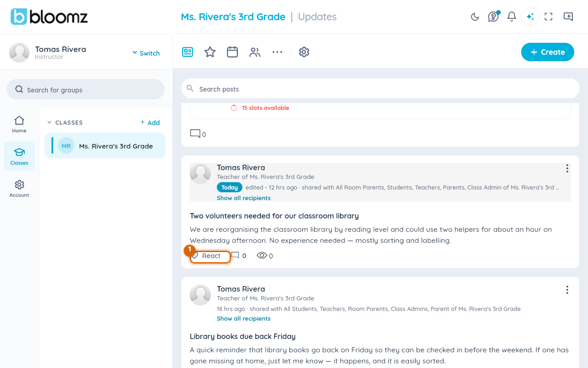This screenshot has height=368, width=588.
Task: Open notifications bell
Action: click(512, 17)
